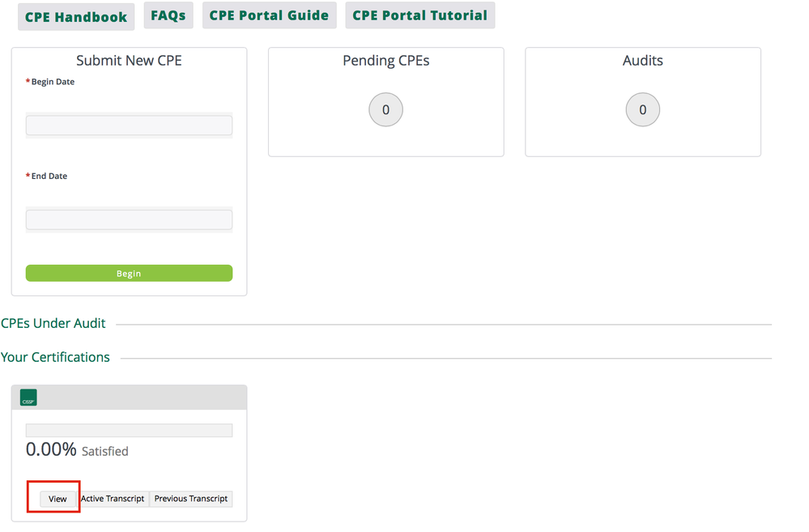Focus the End Date input field
Screen dimensions: 809x532
pyautogui.click(x=129, y=219)
